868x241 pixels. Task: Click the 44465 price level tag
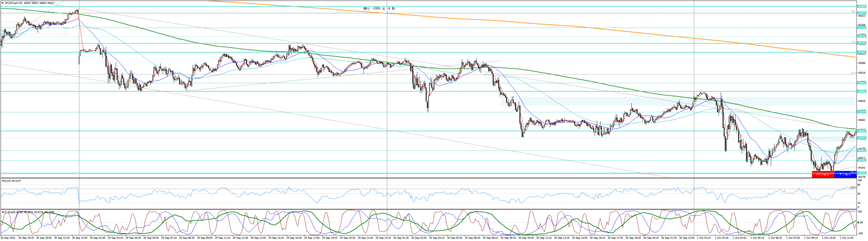861,150
